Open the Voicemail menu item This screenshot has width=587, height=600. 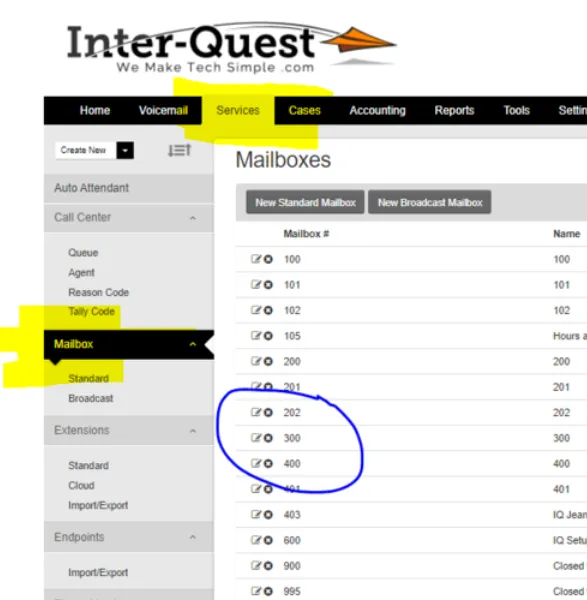click(163, 110)
